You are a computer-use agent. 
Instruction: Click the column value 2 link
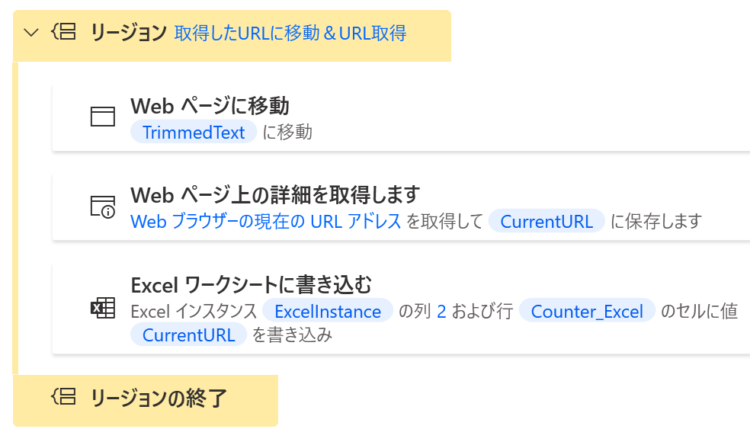click(x=441, y=312)
